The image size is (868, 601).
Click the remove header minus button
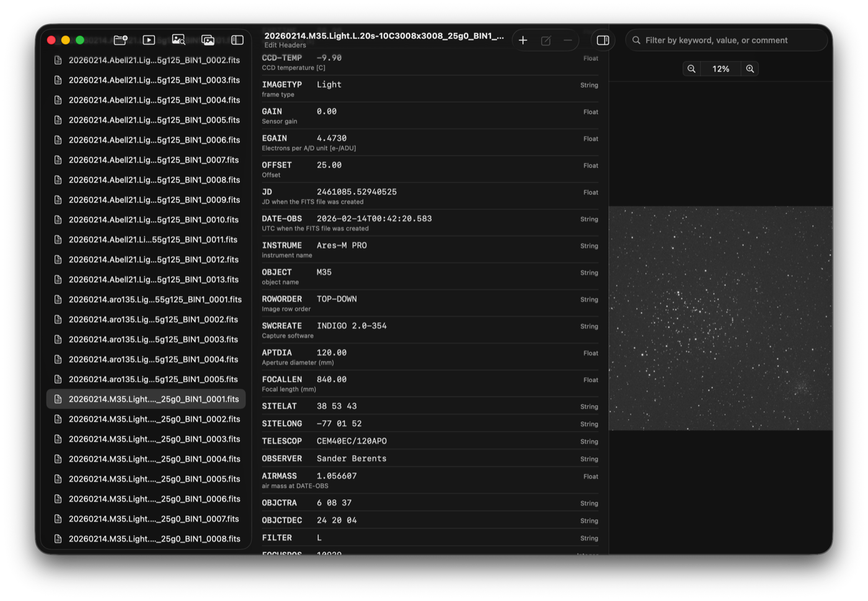coord(567,40)
